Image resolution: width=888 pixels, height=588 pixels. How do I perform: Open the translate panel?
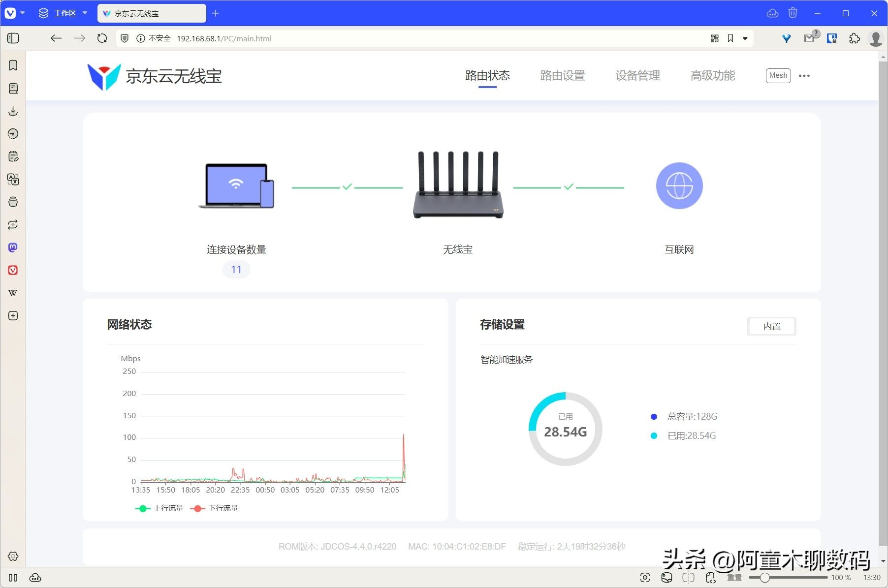(13, 179)
